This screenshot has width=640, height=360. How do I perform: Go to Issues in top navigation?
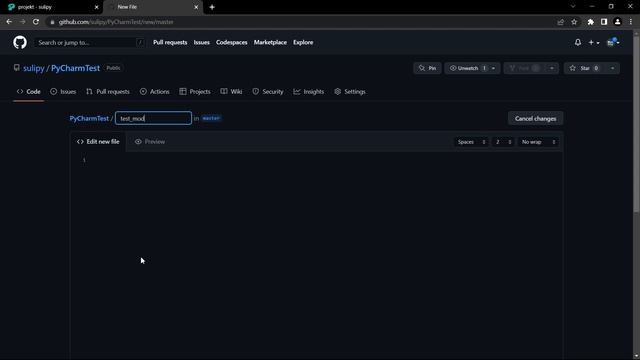[x=202, y=42]
